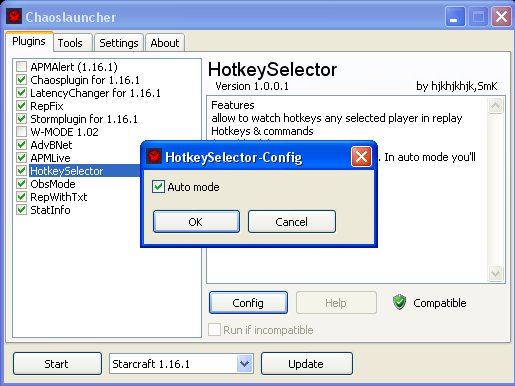This screenshot has width=515, height=386.
Task: Tick the Run if incompatible checkbox
Action: point(214,330)
